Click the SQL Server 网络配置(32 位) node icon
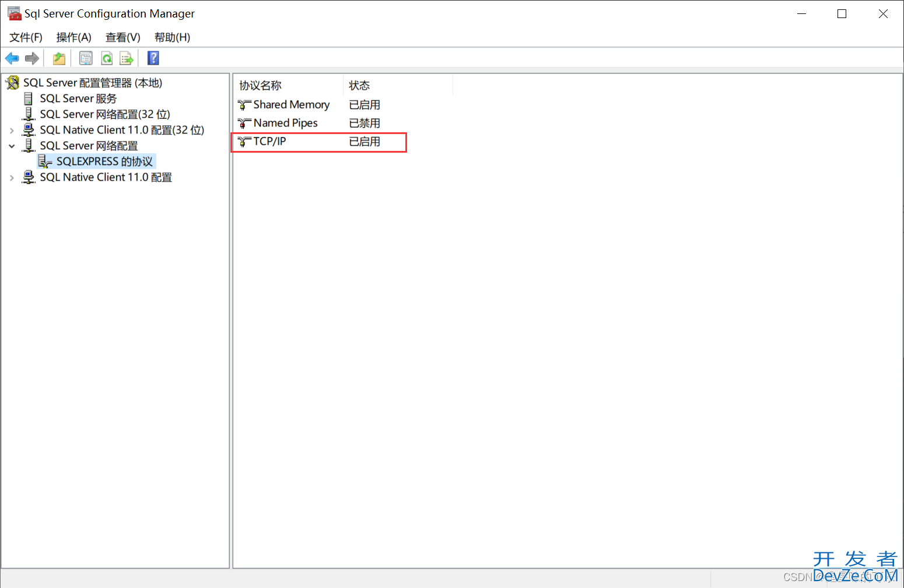 [29, 114]
